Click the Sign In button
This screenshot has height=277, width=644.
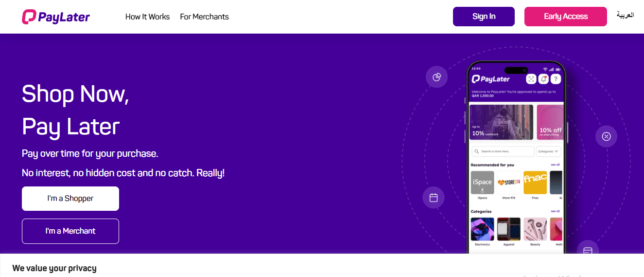484,17
